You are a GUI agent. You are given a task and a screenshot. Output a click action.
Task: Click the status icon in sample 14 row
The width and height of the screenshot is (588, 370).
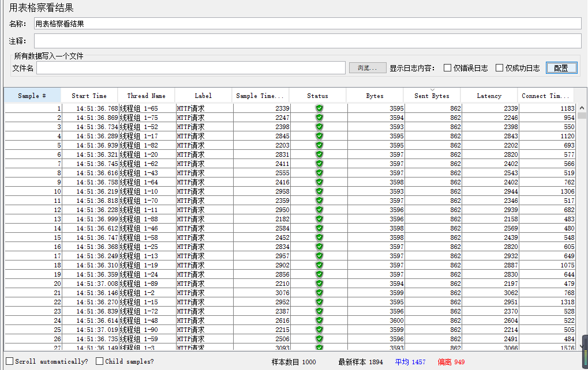point(319,228)
